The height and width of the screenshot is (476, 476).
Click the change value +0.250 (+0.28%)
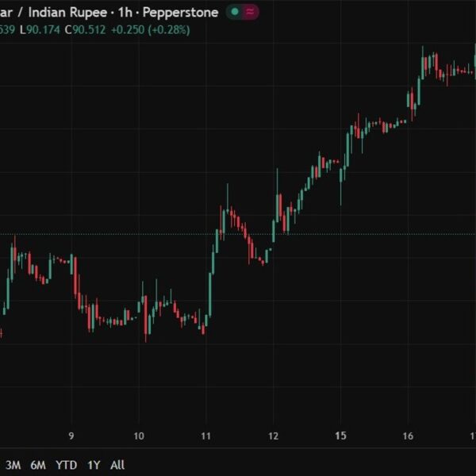[150, 30]
